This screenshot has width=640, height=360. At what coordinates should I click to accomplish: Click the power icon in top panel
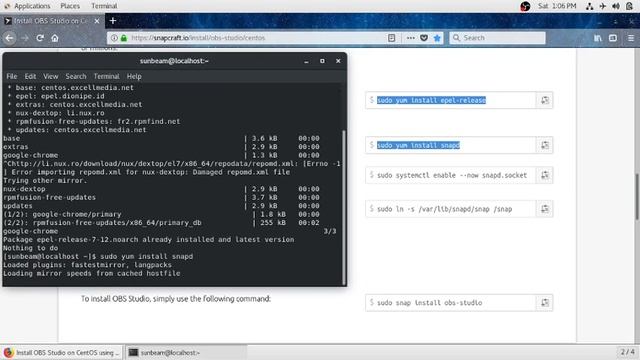point(629,6)
